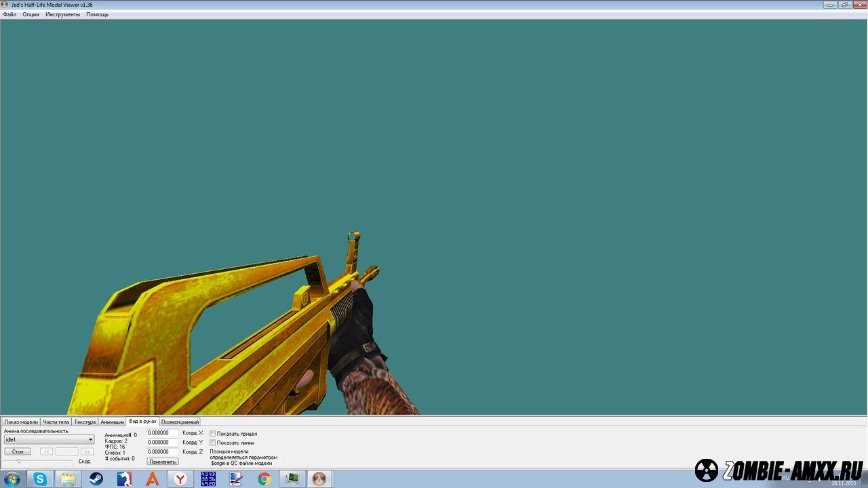This screenshot has width=868, height=488.
Task: Open the red-blue player silhouette taskbar icon
Action: [124, 479]
